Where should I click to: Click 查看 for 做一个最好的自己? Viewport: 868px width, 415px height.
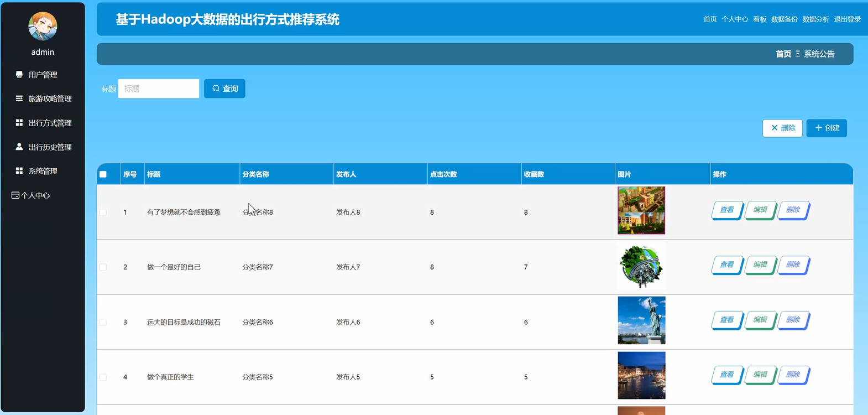[x=727, y=265]
